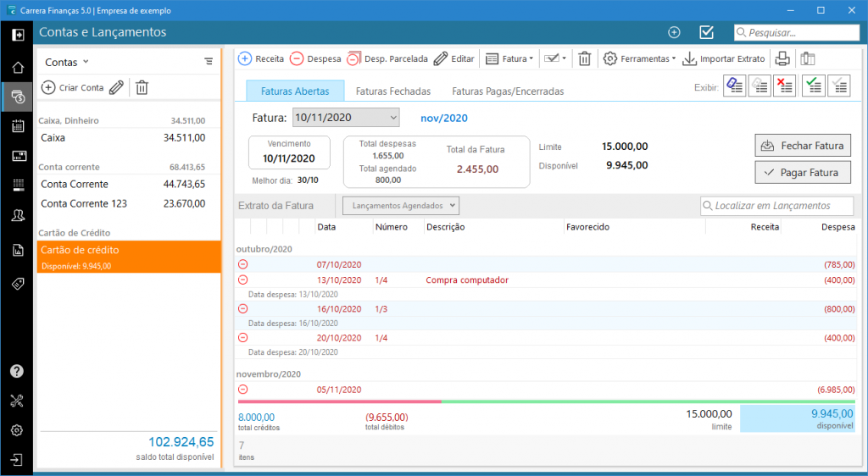Toggle the green checkmark Exibir filter

point(814,86)
